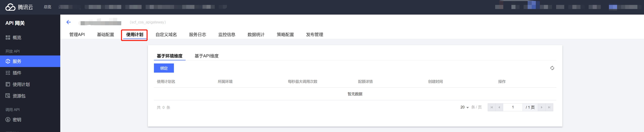Open the 20 条/页 page size dropdown

click(x=464, y=107)
